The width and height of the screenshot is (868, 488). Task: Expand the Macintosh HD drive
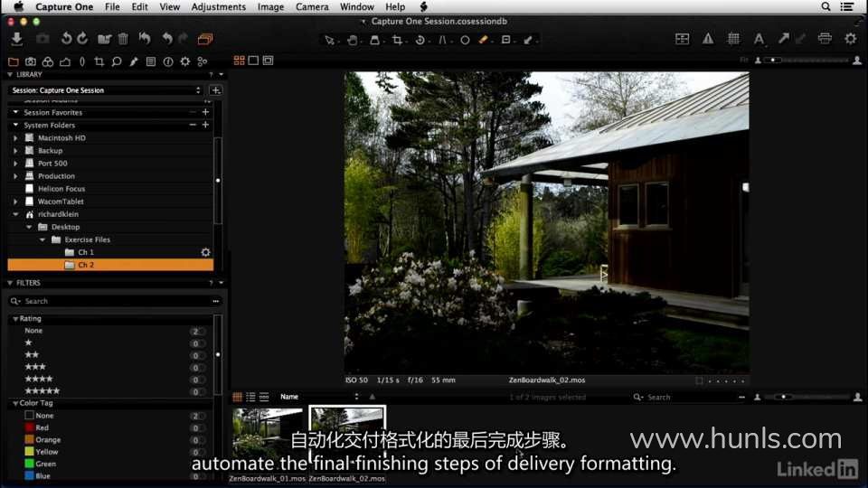pos(15,137)
